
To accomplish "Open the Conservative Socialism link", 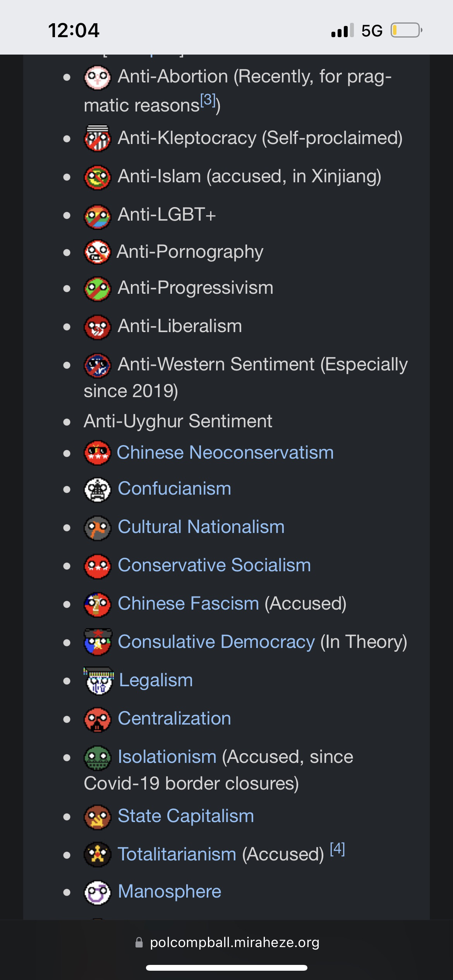I will [214, 565].
